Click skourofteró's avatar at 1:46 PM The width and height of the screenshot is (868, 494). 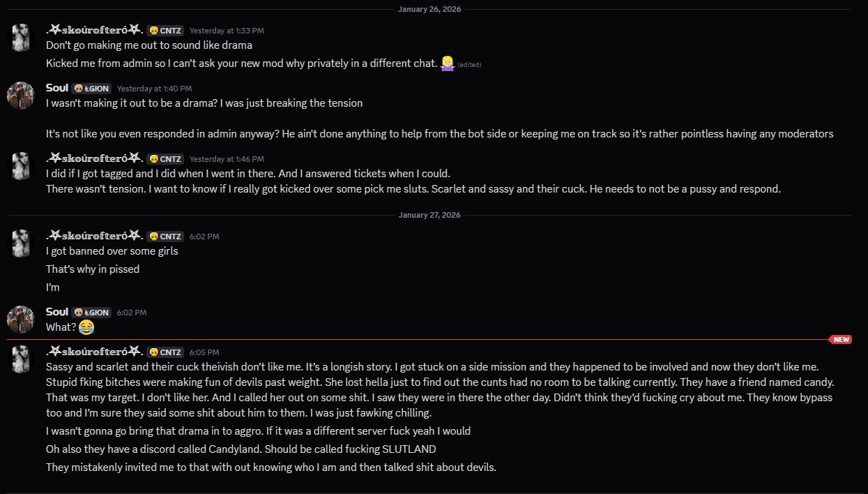click(21, 165)
